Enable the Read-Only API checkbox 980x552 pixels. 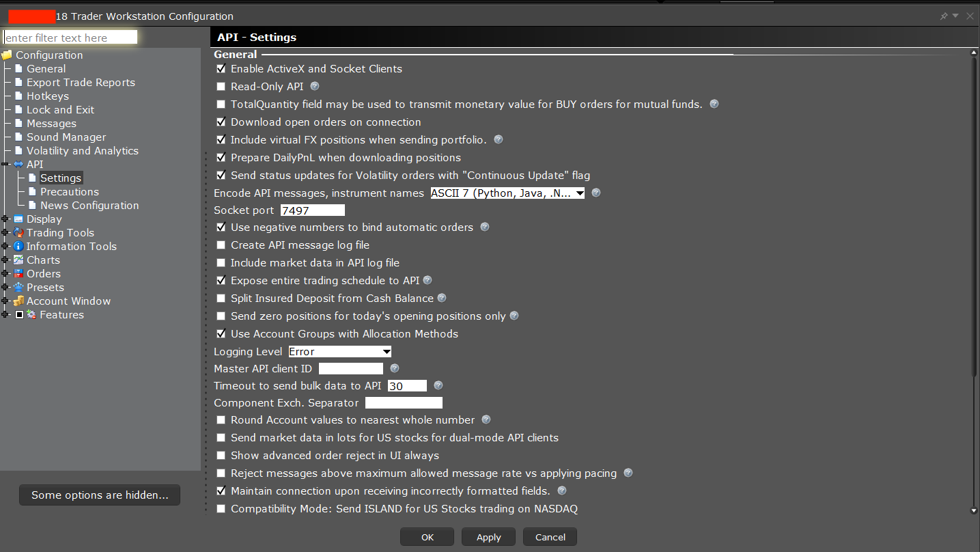click(x=221, y=86)
